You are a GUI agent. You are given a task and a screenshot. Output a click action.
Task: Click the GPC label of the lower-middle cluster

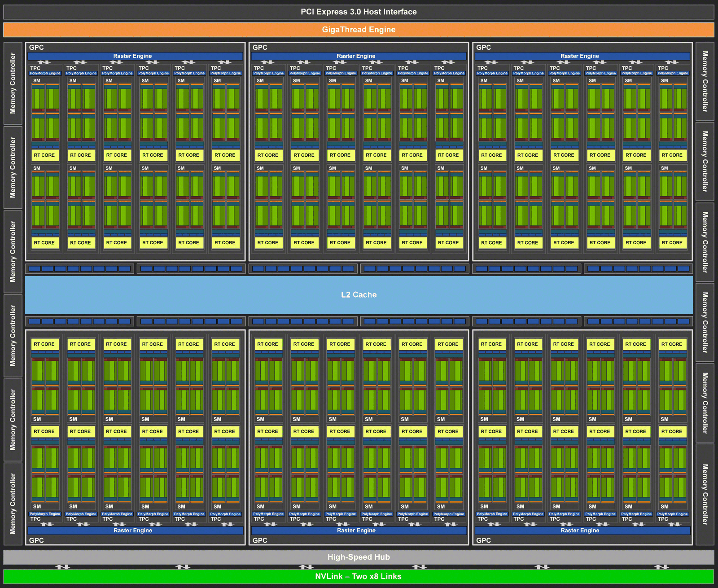click(x=260, y=540)
